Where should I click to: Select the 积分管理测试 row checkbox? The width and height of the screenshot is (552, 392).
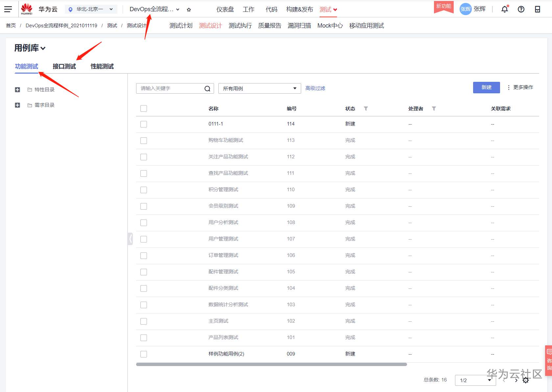click(x=144, y=190)
